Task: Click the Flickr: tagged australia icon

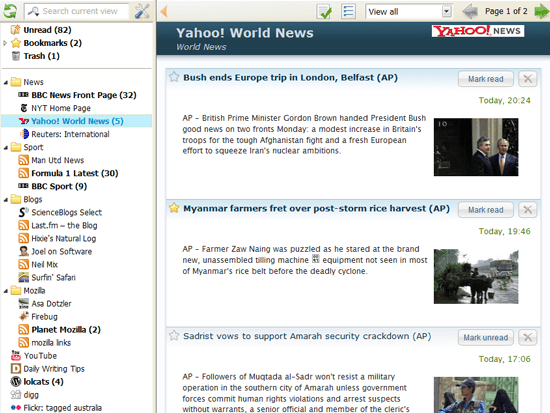Action: click(16, 408)
